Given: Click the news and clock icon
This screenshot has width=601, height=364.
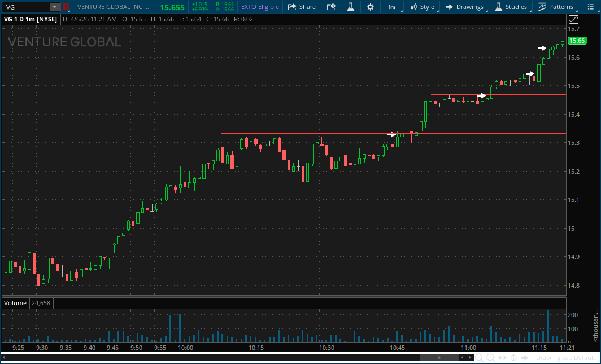Looking at the screenshot, I should tap(331, 7).
